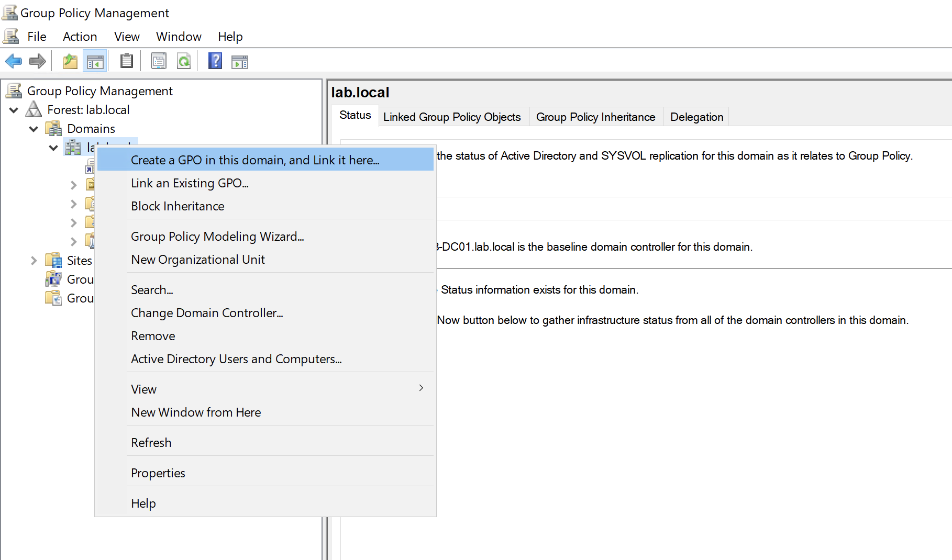
Task: Open the Action menu in menu bar
Action: pos(80,37)
